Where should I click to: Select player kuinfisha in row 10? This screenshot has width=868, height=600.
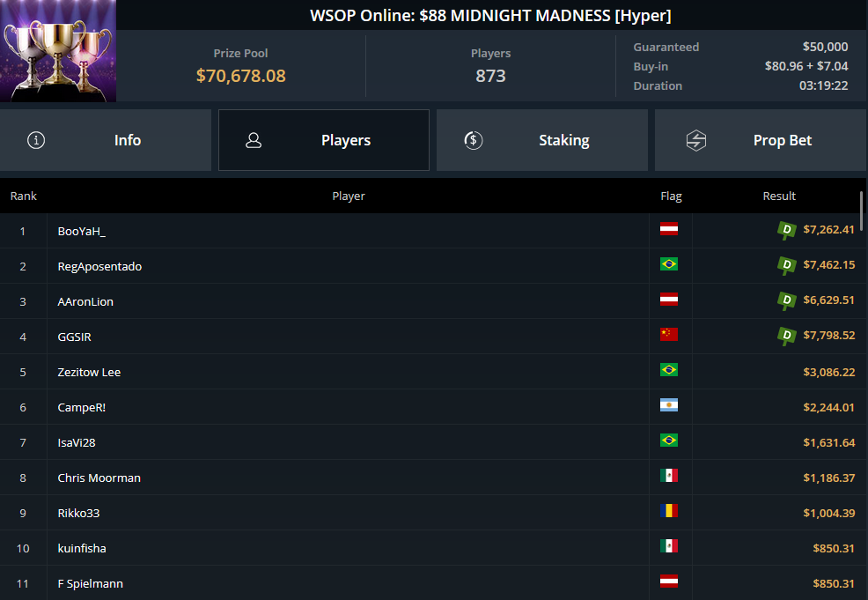82,548
